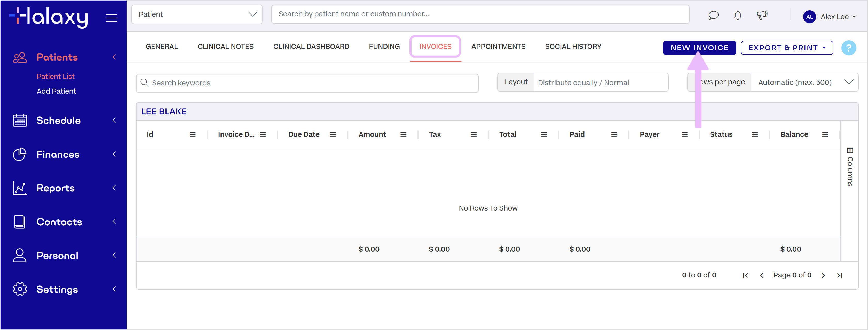Click the megaphone announcements icon

click(762, 15)
